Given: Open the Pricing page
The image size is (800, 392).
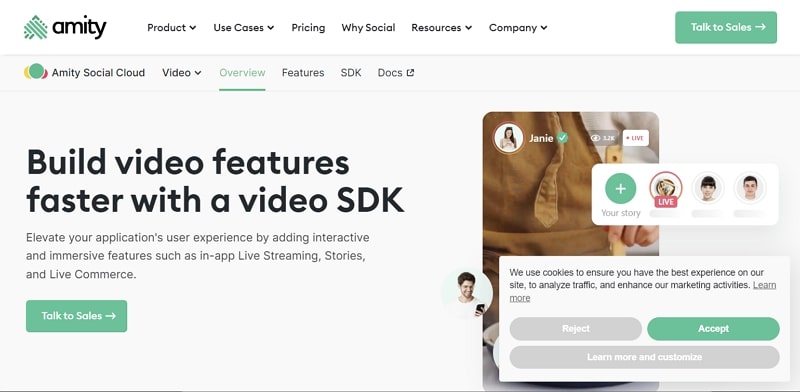Looking at the screenshot, I should click(x=308, y=28).
